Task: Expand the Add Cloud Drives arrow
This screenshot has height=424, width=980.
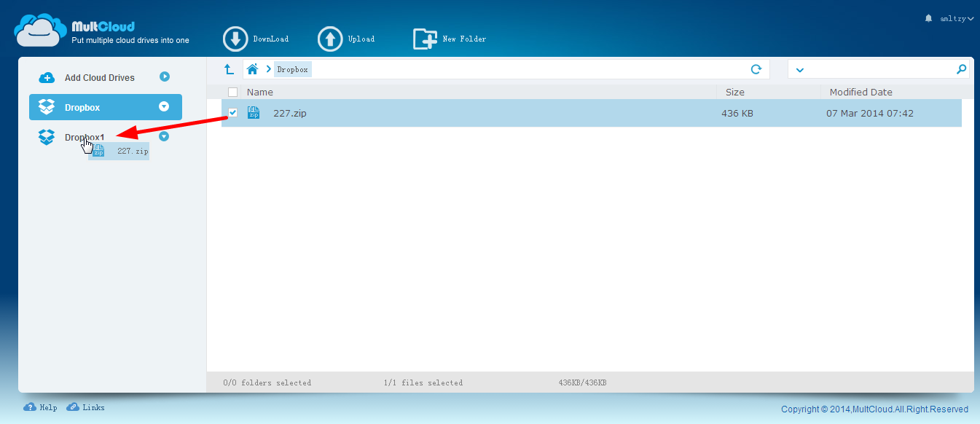Action: (165, 76)
